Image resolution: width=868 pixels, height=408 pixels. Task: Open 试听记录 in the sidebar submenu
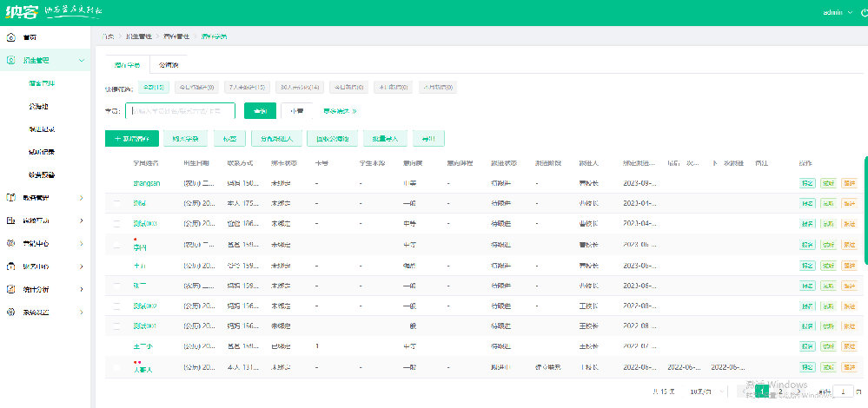point(42,151)
